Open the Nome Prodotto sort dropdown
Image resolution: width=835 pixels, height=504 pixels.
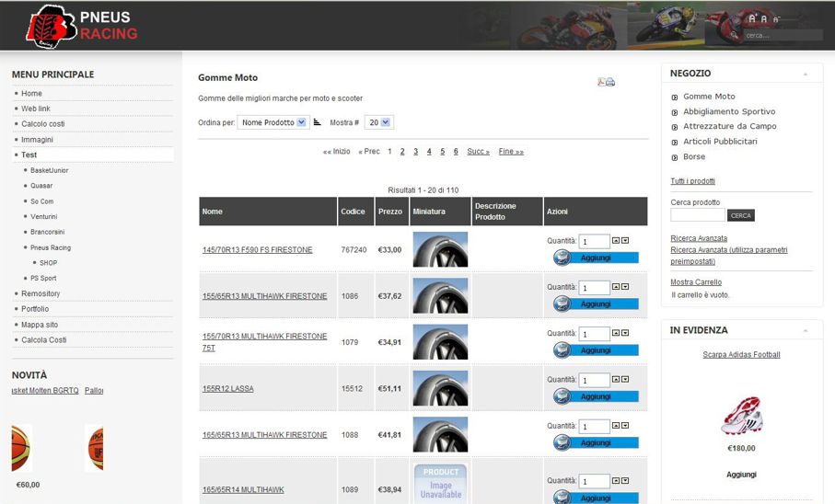273,122
